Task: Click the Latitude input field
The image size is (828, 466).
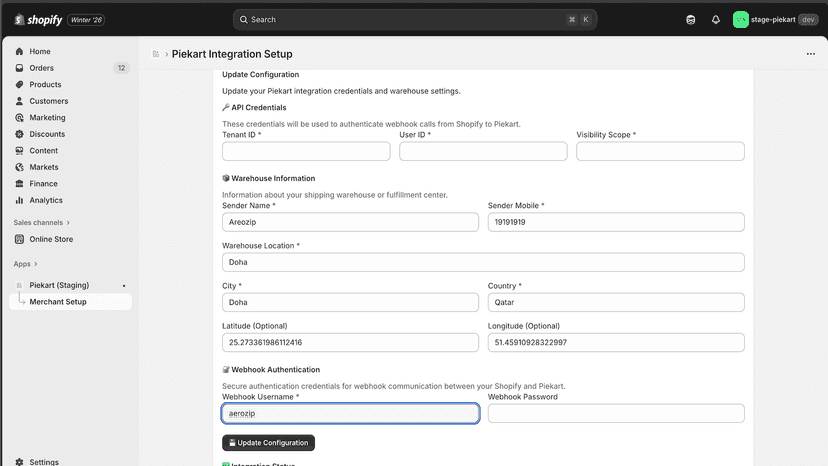Action: coord(350,342)
